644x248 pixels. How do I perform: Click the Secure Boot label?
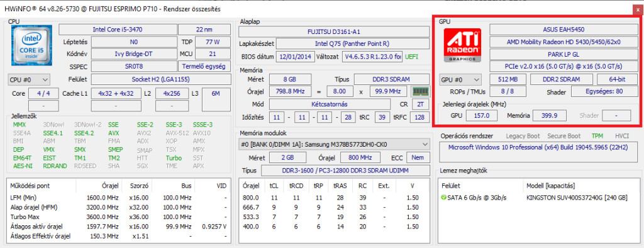click(564, 136)
